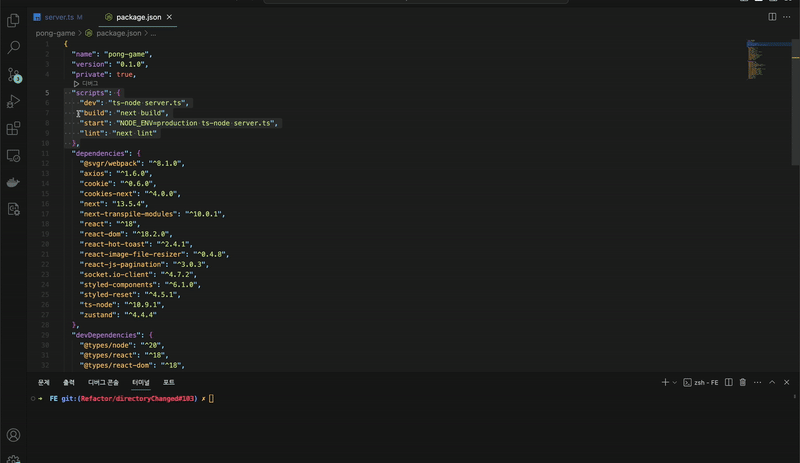Click the "dependencies" key text
800x463 pixels.
click(x=100, y=153)
